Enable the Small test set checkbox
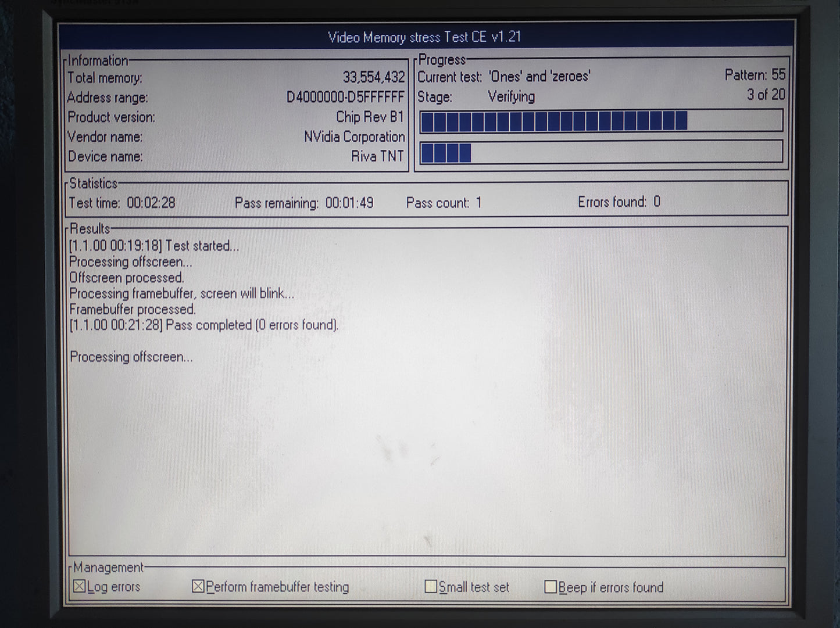Image resolution: width=840 pixels, height=628 pixels. point(431,587)
